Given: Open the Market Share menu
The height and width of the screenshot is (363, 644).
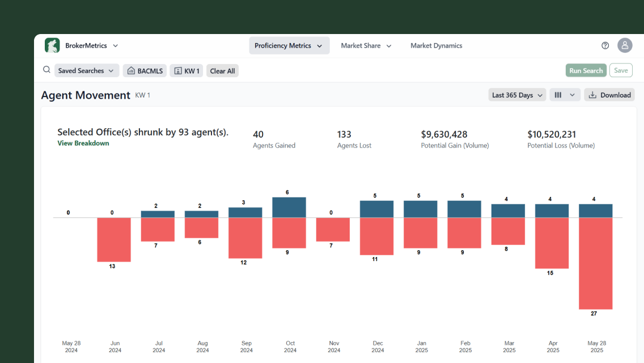Looking at the screenshot, I should coord(366,45).
